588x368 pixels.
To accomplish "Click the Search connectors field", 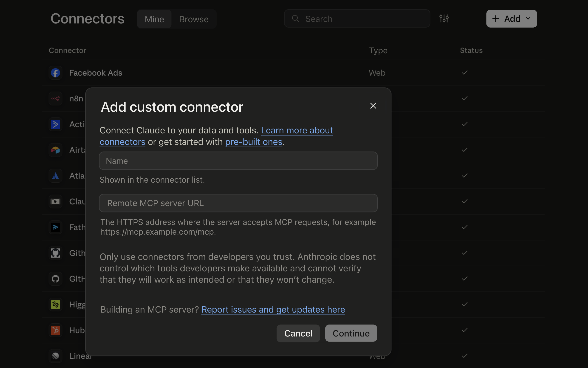I will [357, 18].
